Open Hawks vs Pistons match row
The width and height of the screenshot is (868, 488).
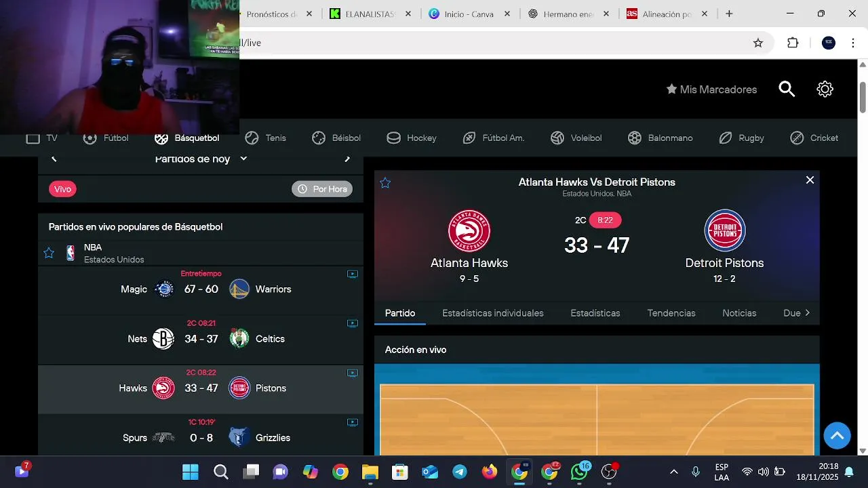click(201, 389)
